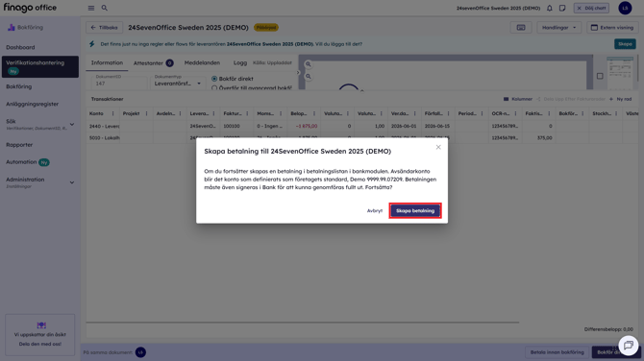Open Period column options menu
The height and width of the screenshot is (361, 644).
point(483,113)
